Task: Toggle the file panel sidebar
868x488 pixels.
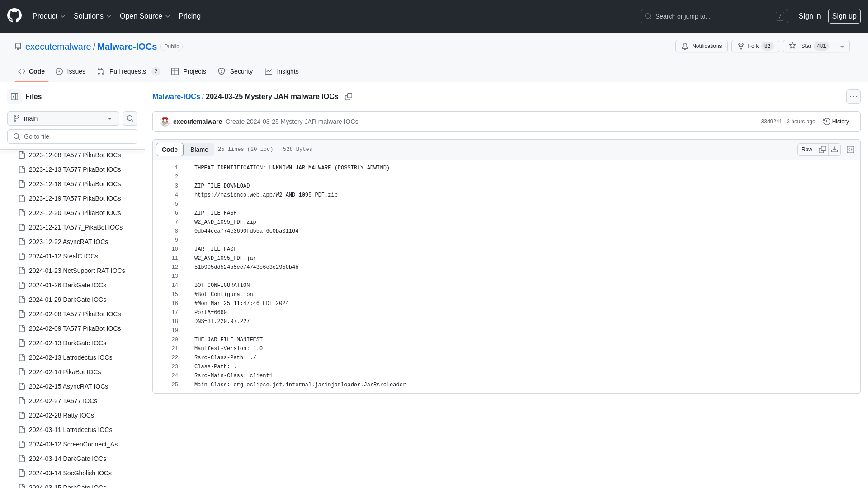Action: [14, 97]
